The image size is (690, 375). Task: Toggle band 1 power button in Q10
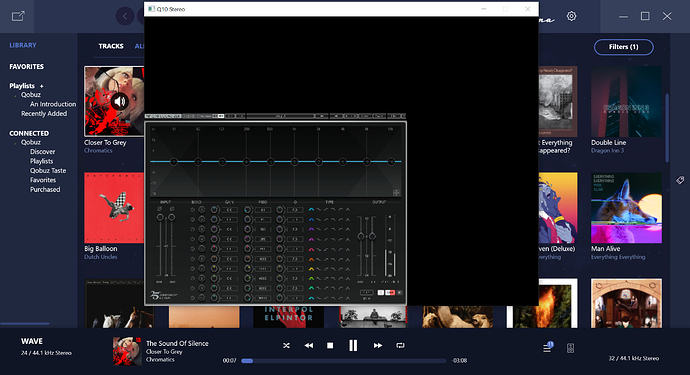tap(192, 210)
